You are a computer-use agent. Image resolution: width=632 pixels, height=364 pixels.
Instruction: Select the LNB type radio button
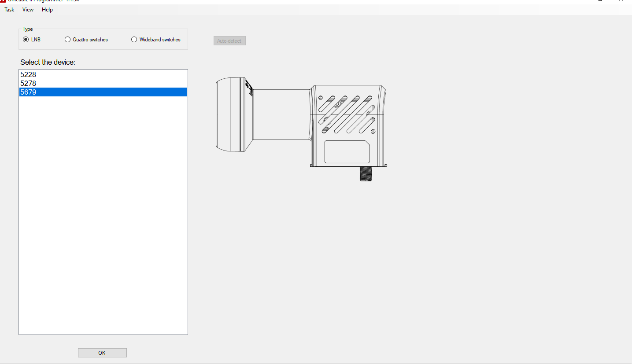(26, 40)
